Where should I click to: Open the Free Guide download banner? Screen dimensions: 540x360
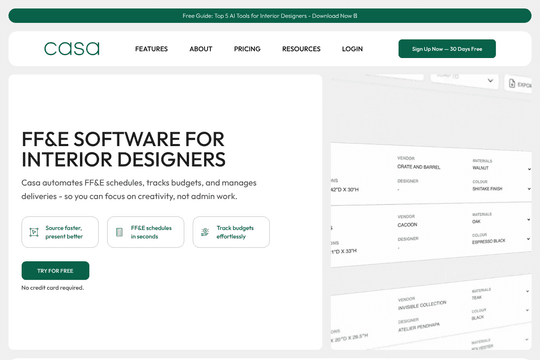click(270, 16)
